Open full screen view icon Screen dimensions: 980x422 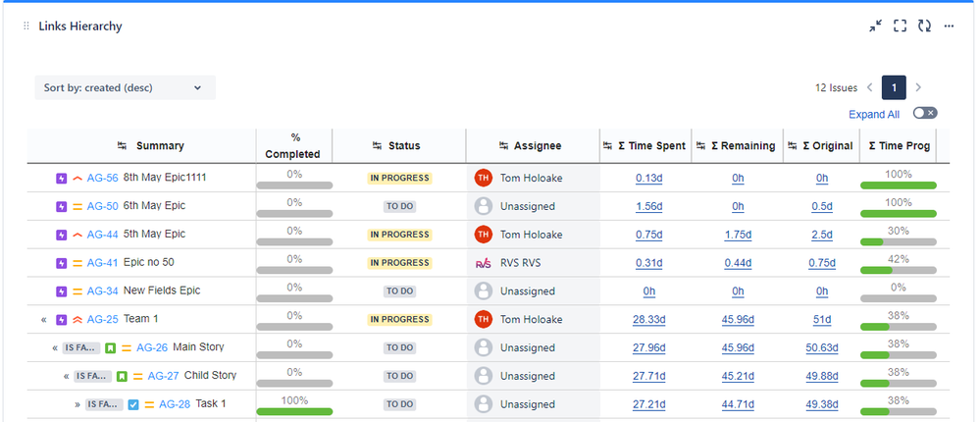900,26
